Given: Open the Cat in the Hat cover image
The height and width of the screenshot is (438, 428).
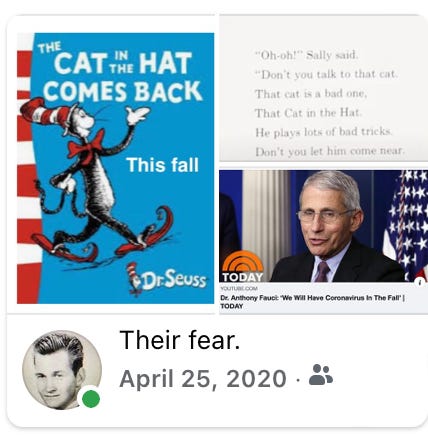Looking at the screenshot, I should click(115, 168).
